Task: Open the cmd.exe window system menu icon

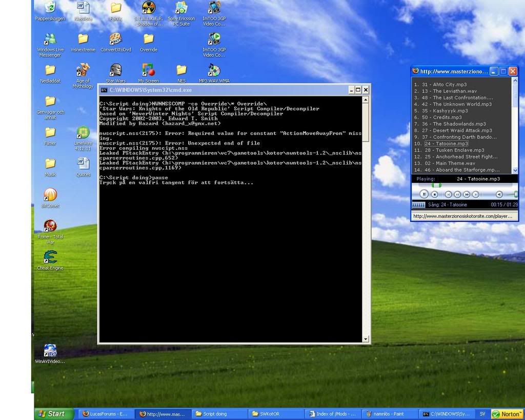Action: pos(104,90)
